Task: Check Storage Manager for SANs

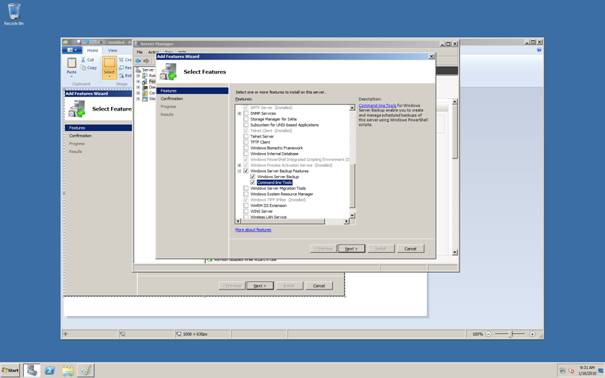Action: pos(246,119)
